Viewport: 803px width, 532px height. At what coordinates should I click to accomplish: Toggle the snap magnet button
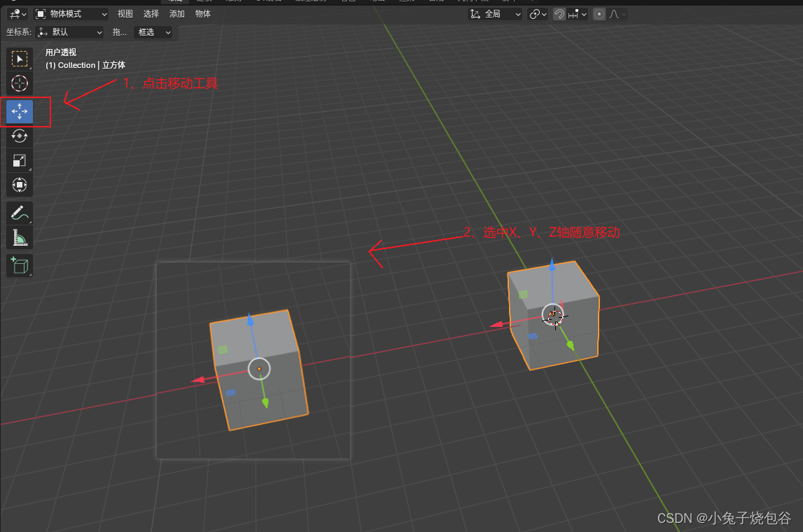click(559, 14)
